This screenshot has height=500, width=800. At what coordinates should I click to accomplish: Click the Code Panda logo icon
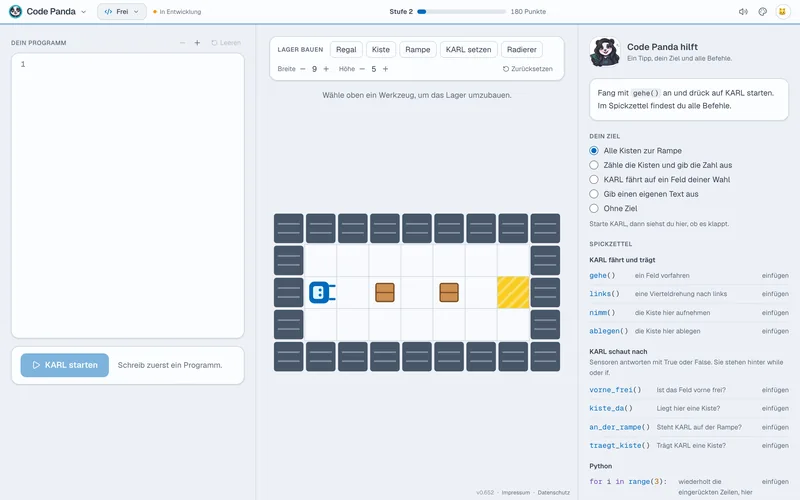(x=15, y=11)
